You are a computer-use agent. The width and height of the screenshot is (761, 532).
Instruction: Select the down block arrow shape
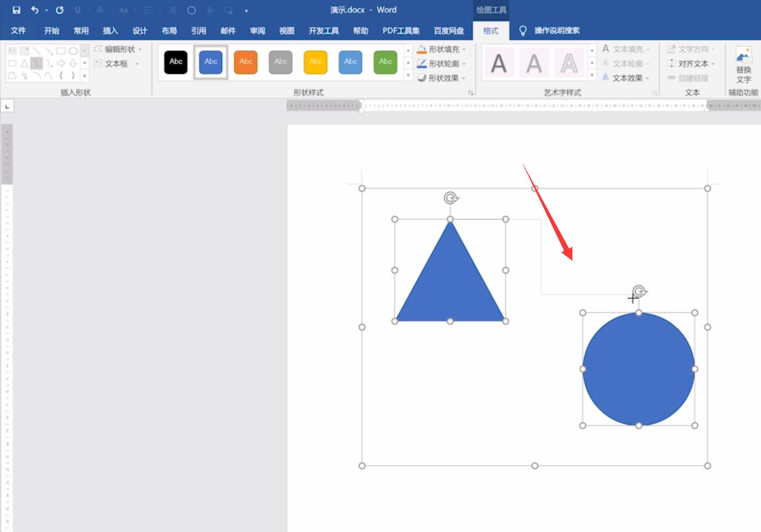pyautogui.click(x=73, y=63)
